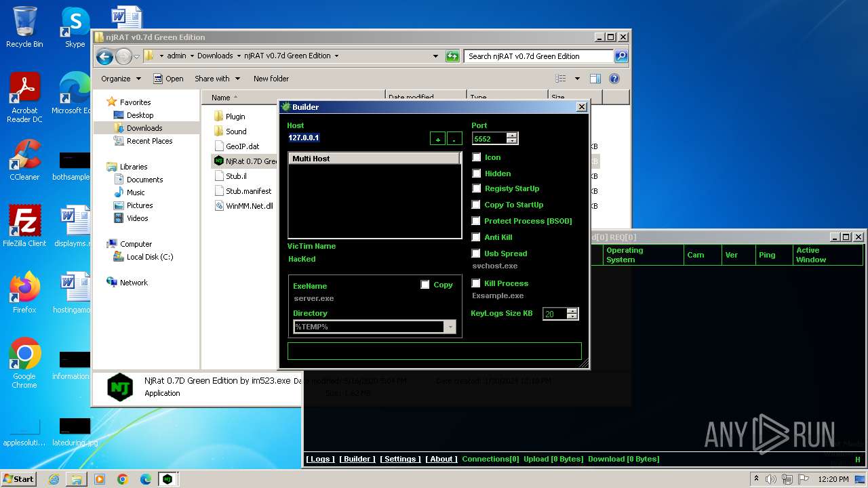Open the [ Settings ] menu in njRAT
868x488 pixels.
[400, 459]
